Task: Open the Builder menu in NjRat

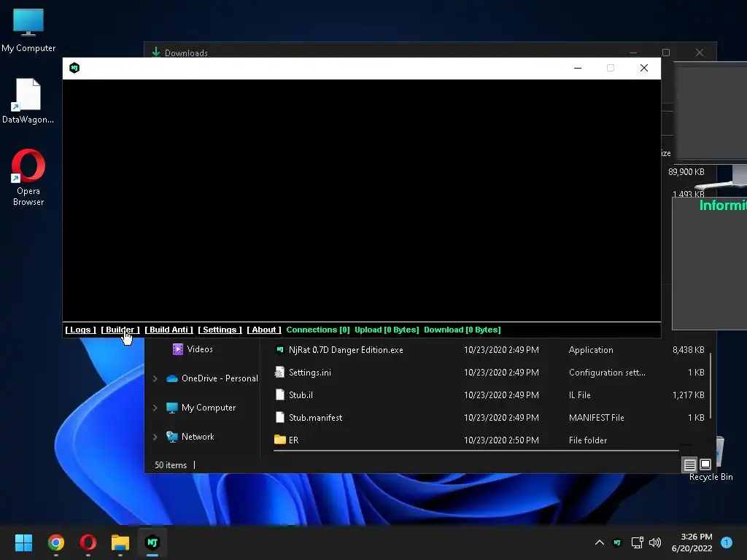Action: coord(120,330)
